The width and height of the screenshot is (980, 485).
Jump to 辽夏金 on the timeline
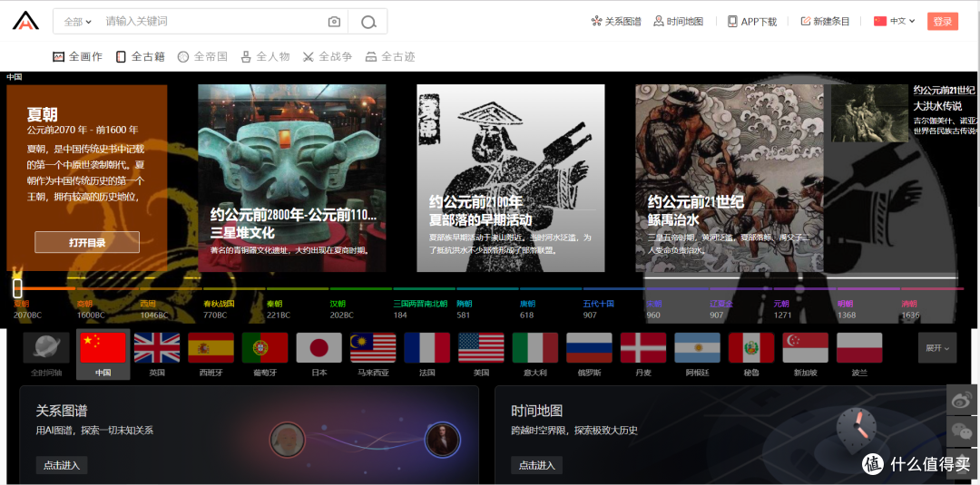point(721,309)
